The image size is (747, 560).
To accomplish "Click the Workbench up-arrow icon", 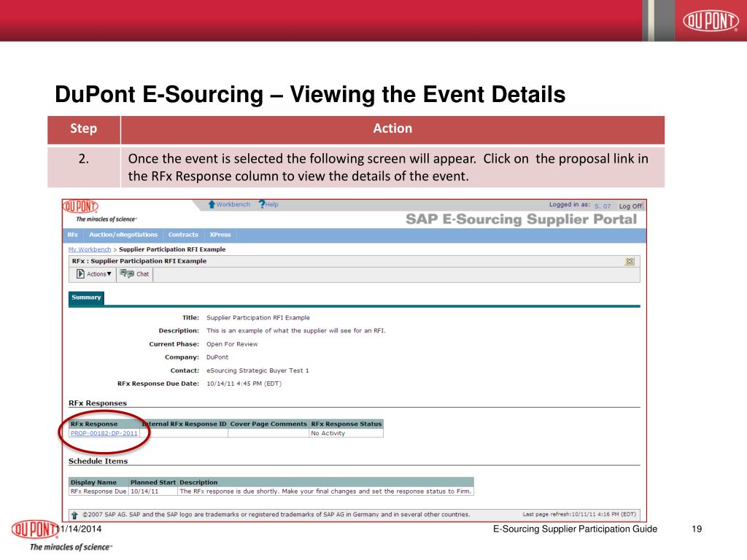I will tap(212, 204).
